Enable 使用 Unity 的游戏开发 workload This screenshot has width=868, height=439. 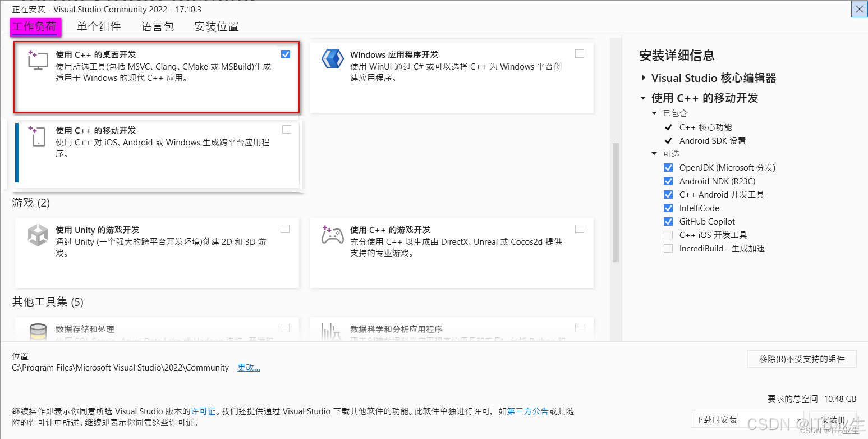(x=285, y=229)
